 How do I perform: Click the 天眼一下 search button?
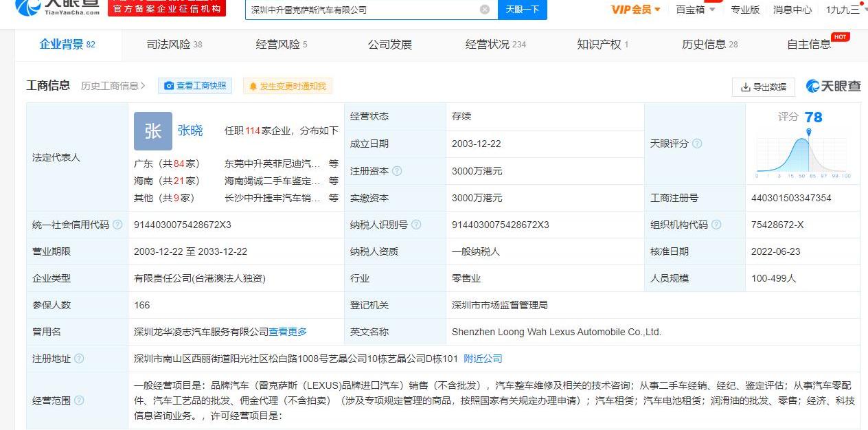523,10
